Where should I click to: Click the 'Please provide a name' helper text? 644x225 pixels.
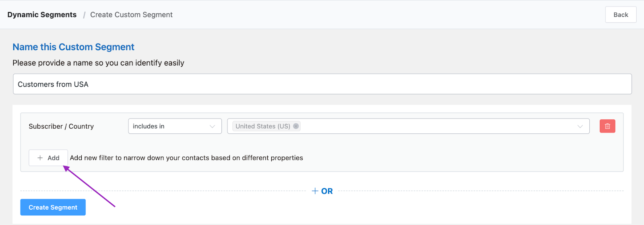point(98,63)
